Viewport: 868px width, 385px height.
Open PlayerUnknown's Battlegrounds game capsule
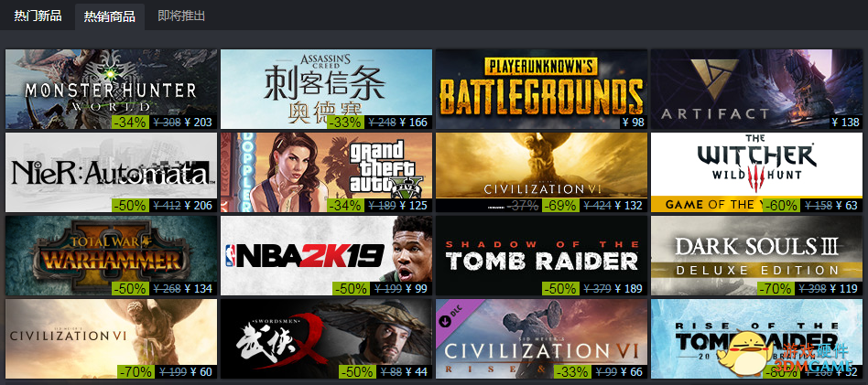541,89
